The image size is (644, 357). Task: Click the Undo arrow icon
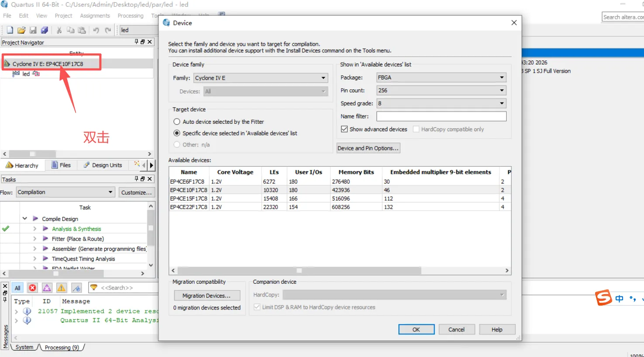[x=96, y=30]
